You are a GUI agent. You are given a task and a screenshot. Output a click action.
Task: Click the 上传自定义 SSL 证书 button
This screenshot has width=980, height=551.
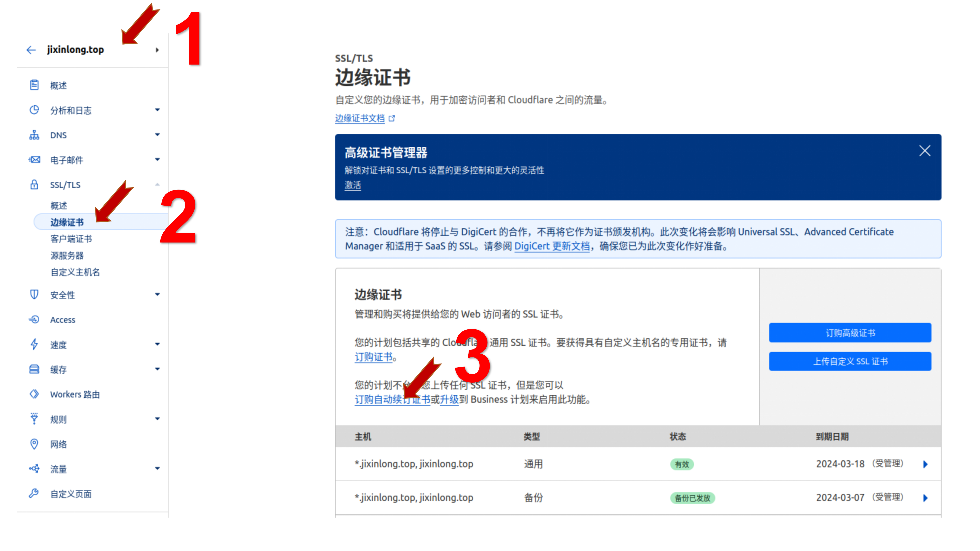point(850,361)
